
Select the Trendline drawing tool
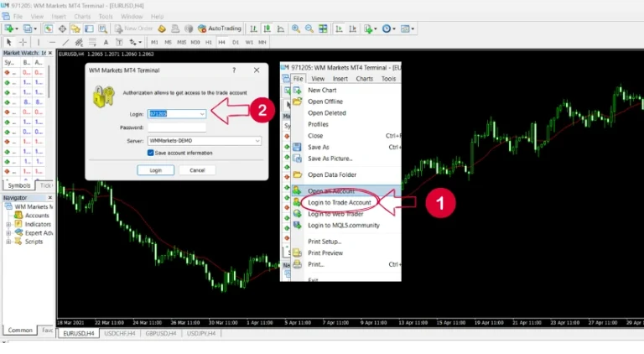(x=65, y=42)
